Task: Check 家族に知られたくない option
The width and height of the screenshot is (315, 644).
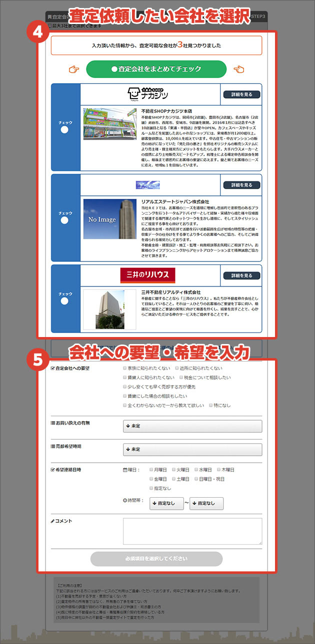Action: click(125, 368)
